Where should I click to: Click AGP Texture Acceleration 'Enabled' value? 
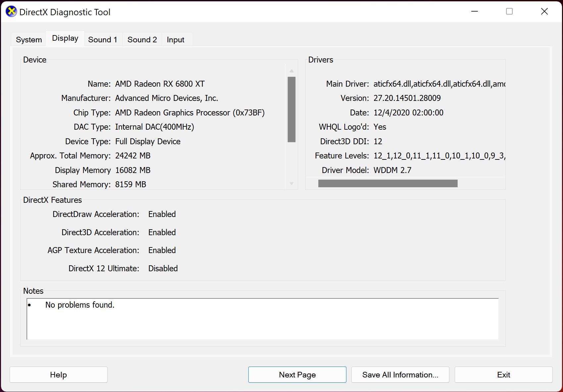coord(162,250)
